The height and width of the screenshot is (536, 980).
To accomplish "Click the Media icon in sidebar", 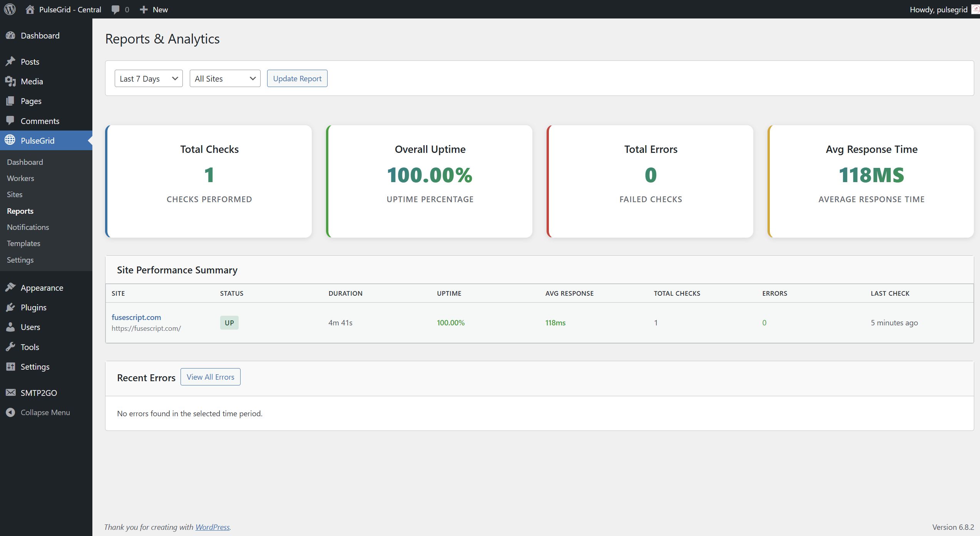I will pyautogui.click(x=10, y=81).
